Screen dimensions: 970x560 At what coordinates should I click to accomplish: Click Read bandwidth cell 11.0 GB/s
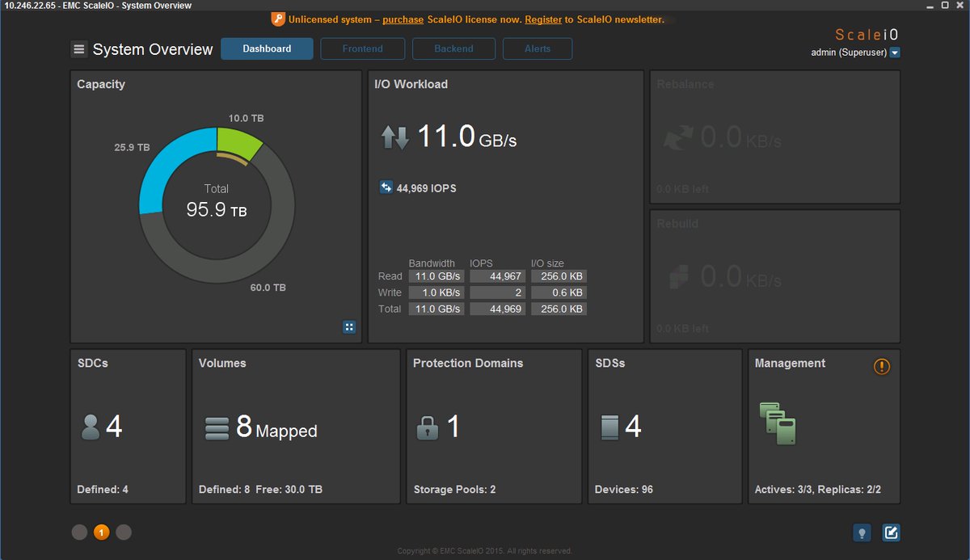click(x=436, y=276)
